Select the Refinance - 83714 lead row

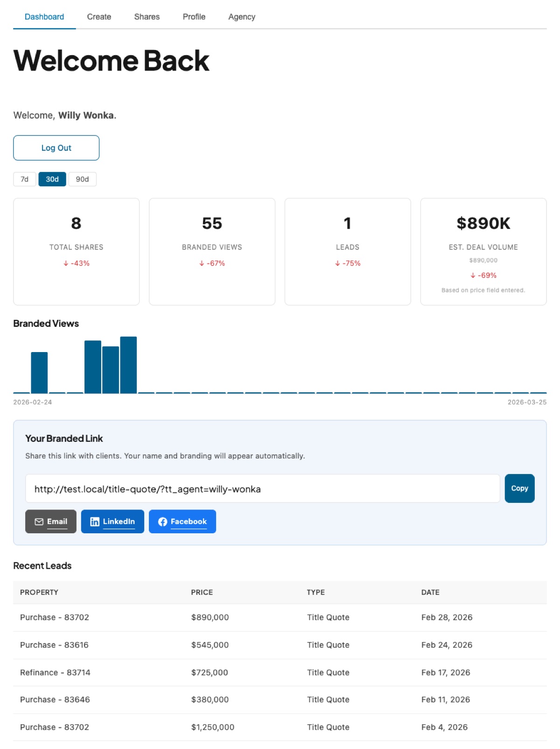(280, 672)
